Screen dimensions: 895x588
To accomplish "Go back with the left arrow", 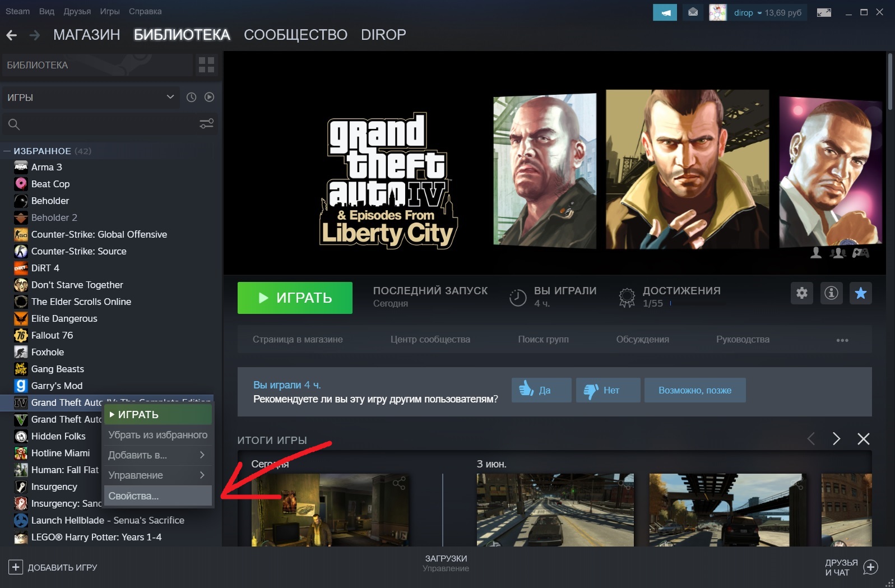I will pyautogui.click(x=12, y=35).
